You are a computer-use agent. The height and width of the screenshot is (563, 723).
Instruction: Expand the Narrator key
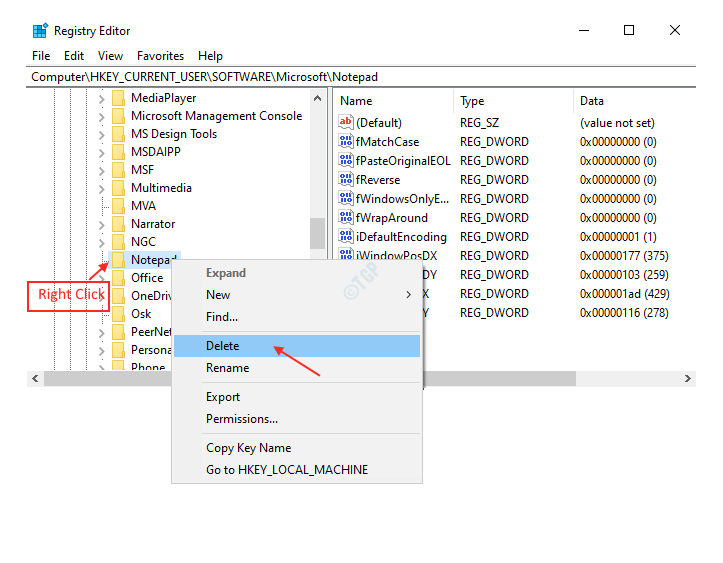pos(101,225)
